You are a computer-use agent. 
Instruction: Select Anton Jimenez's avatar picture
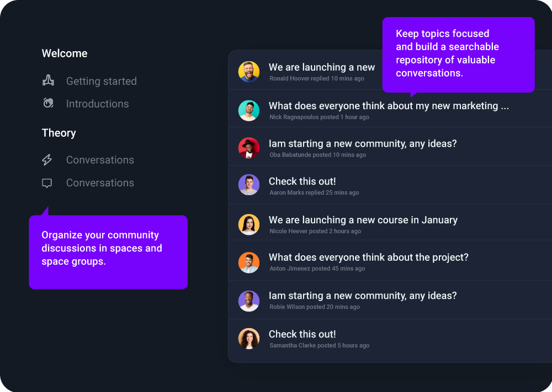(249, 262)
